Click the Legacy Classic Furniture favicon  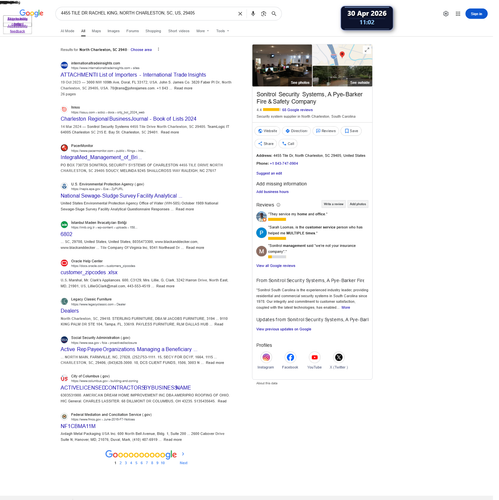pyautogui.click(x=64, y=301)
